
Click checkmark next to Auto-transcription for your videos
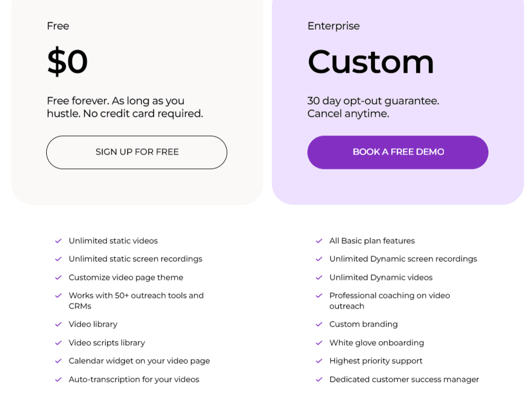point(58,380)
